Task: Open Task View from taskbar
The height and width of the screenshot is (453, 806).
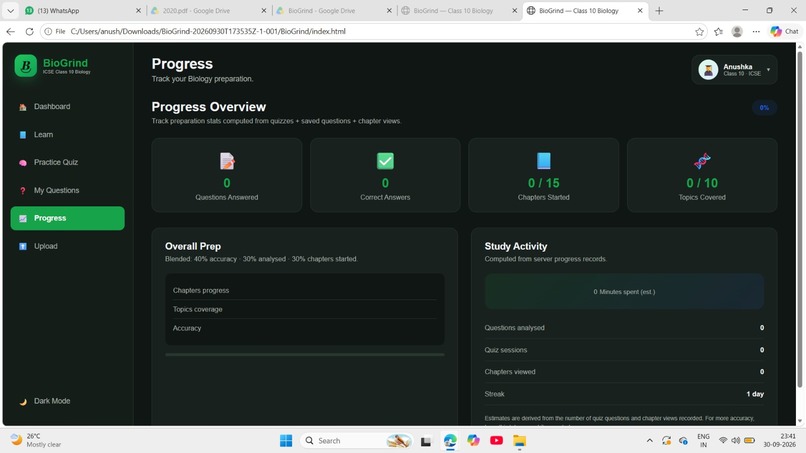Action: [426, 441]
